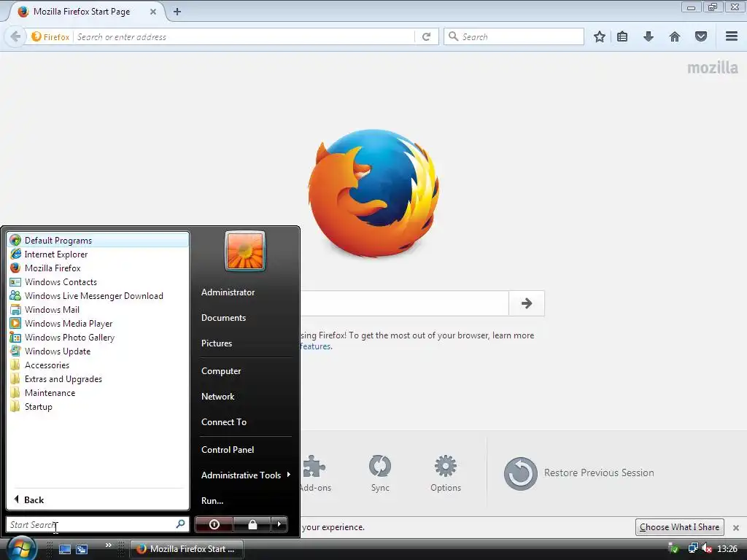Screen dimensions: 747x560
Task: Click the Firefox identity icon in address bar
Action: pos(50,36)
